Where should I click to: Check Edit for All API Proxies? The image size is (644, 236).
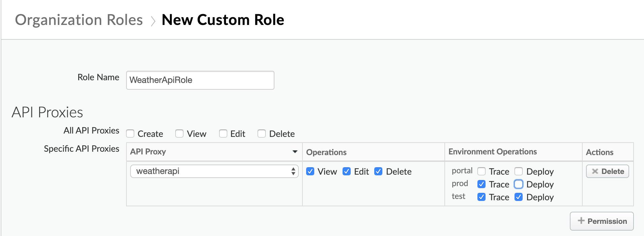pyautogui.click(x=223, y=134)
